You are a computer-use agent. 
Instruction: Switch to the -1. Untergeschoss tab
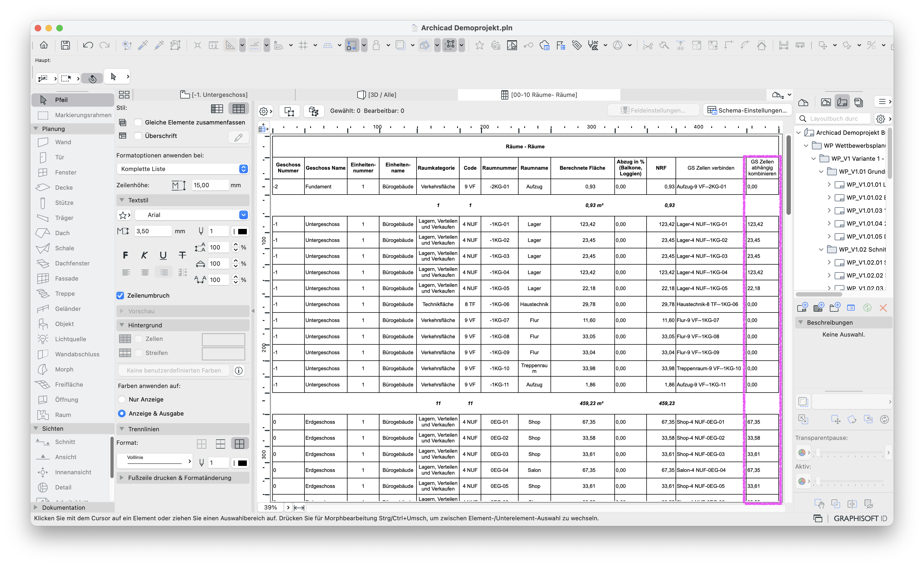point(214,95)
